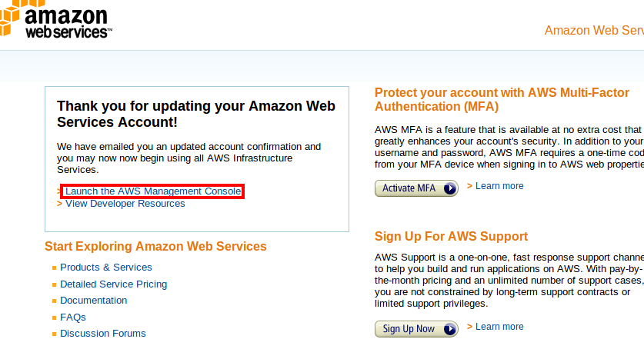Open the Products & Services link
The image size is (644, 359).
tap(106, 267)
